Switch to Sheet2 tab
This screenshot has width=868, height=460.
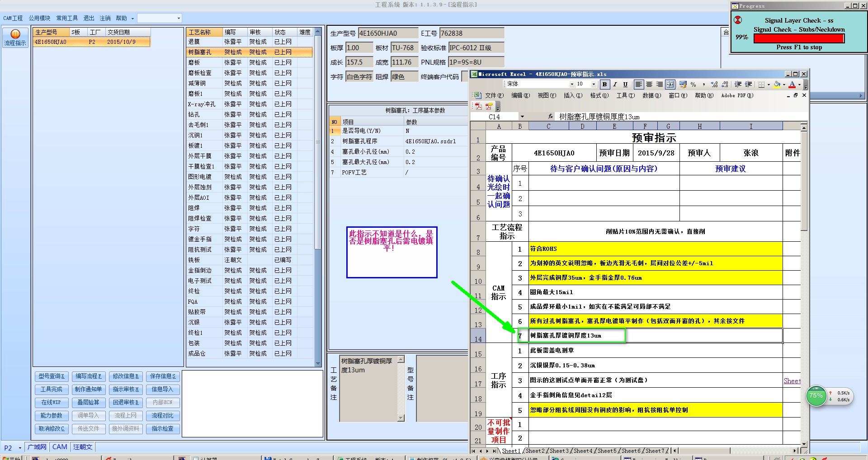coord(535,451)
